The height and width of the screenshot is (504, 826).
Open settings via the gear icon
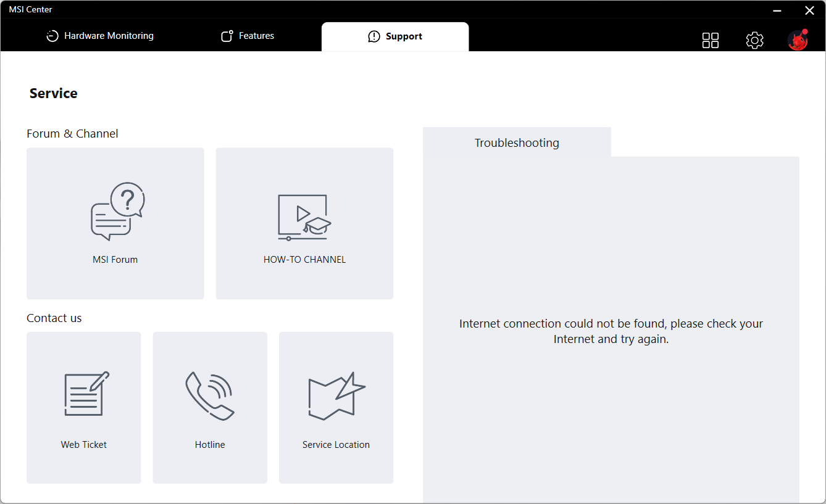point(754,40)
